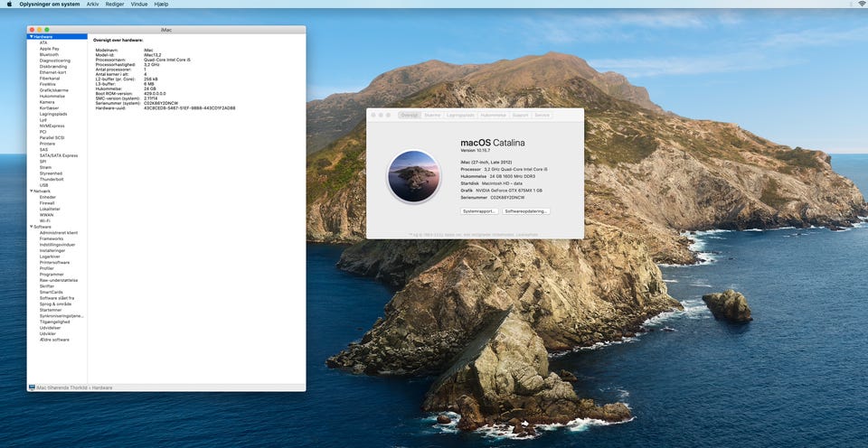Viewport: 868px width, 448px height.
Task: Select Fiberkanal in the sidebar
Action: tap(49, 79)
